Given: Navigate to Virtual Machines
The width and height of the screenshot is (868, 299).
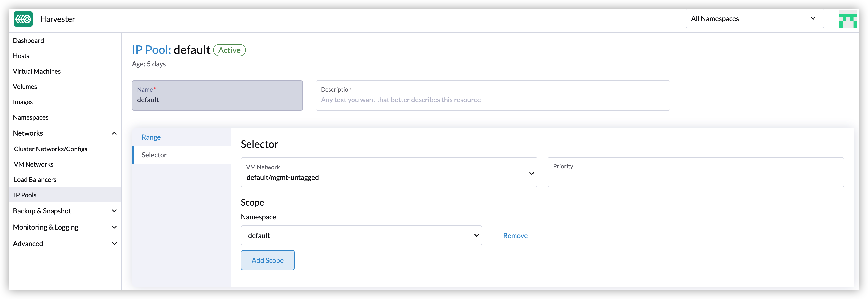Looking at the screenshot, I should [36, 71].
